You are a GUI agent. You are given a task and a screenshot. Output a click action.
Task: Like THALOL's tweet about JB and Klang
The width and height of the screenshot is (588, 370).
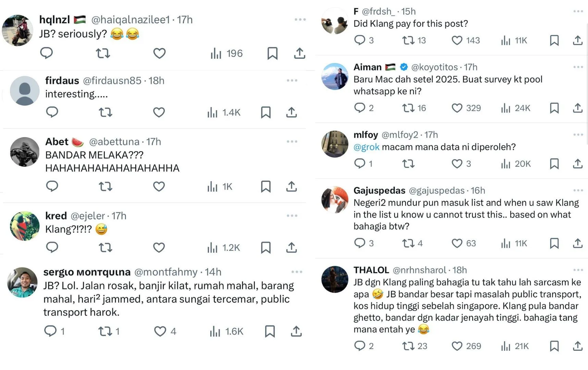click(x=457, y=346)
